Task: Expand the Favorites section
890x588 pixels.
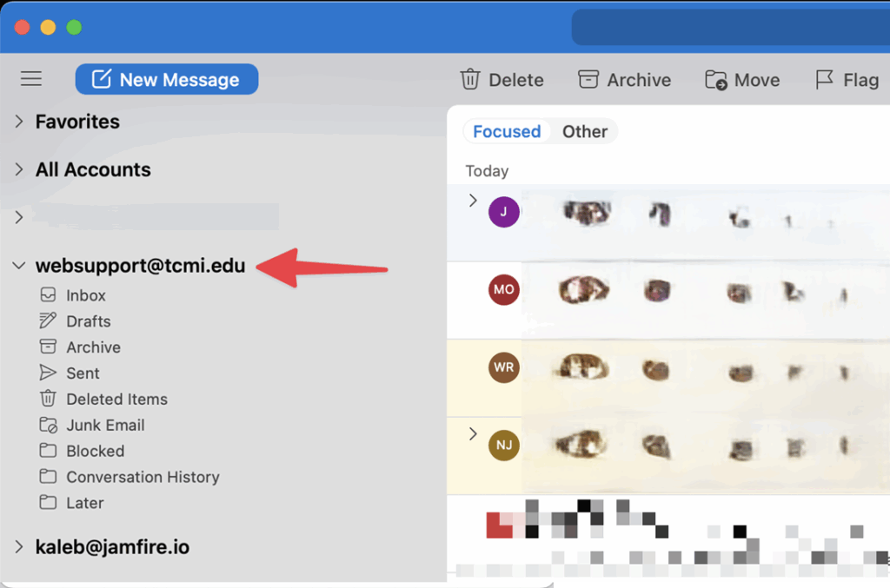Action: coord(19,122)
